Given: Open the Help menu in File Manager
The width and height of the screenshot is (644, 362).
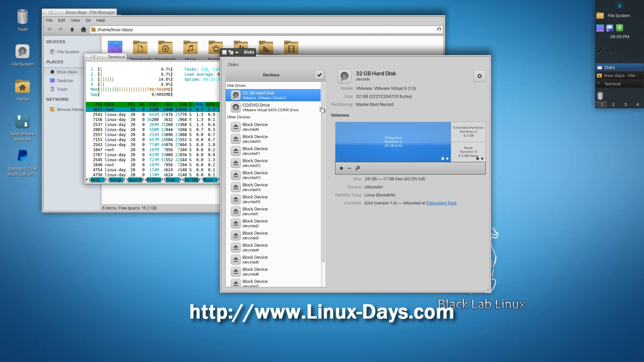Looking at the screenshot, I should 101,20.
